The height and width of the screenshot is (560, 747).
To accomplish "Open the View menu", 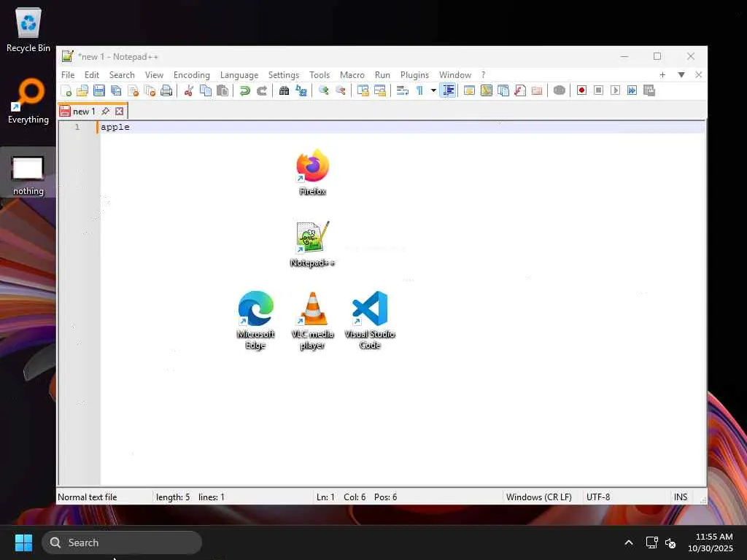I will [154, 75].
